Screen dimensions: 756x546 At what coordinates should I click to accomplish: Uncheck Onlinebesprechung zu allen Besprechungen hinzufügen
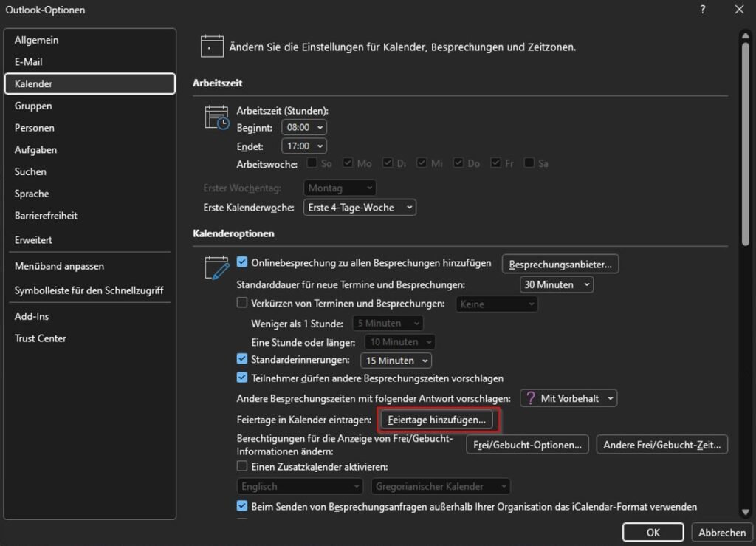tap(242, 262)
